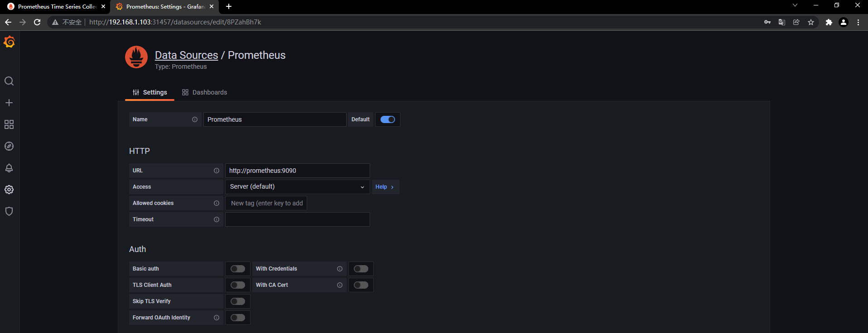
Task: Click the Timeout input field
Action: click(298, 219)
